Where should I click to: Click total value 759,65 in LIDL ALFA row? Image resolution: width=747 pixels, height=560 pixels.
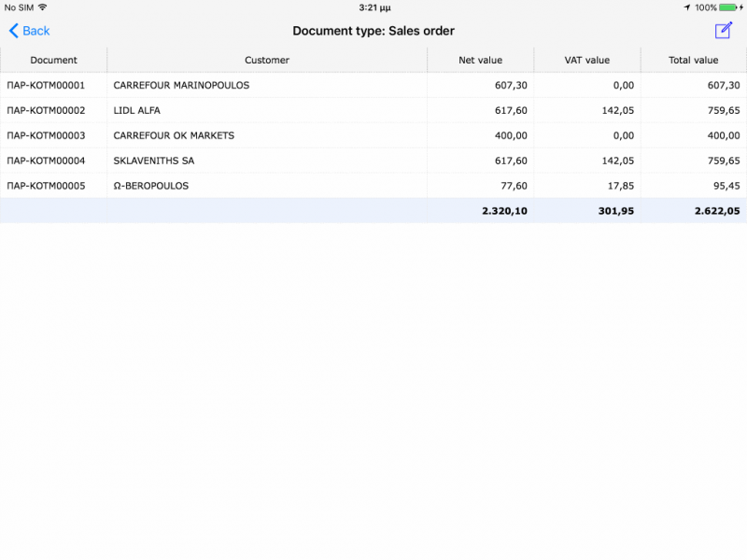tap(724, 110)
